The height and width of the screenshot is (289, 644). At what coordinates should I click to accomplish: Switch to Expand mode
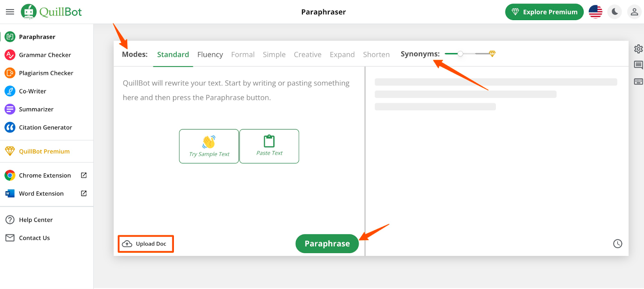[342, 54]
